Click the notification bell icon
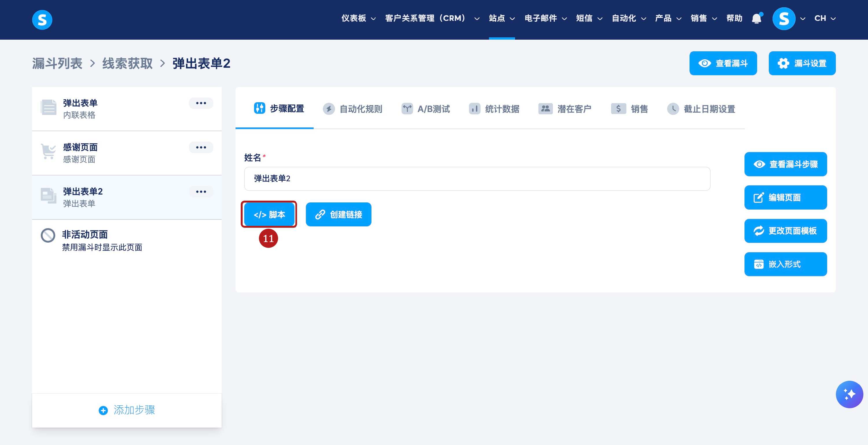 (757, 19)
